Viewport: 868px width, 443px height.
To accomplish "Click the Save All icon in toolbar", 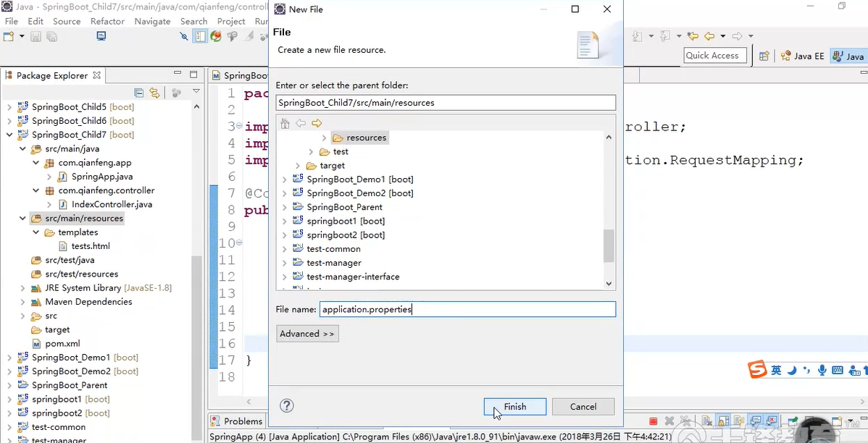I will point(52,36).
